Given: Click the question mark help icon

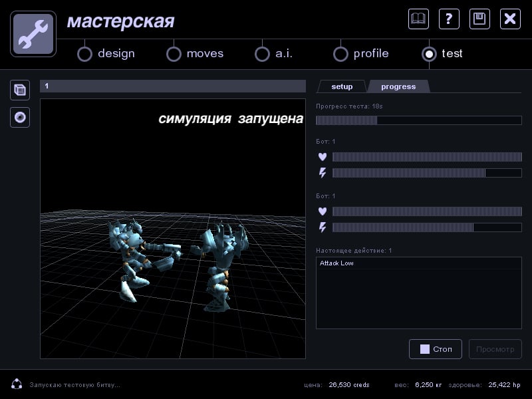Looking at the screenshot, I should [449, 19].
